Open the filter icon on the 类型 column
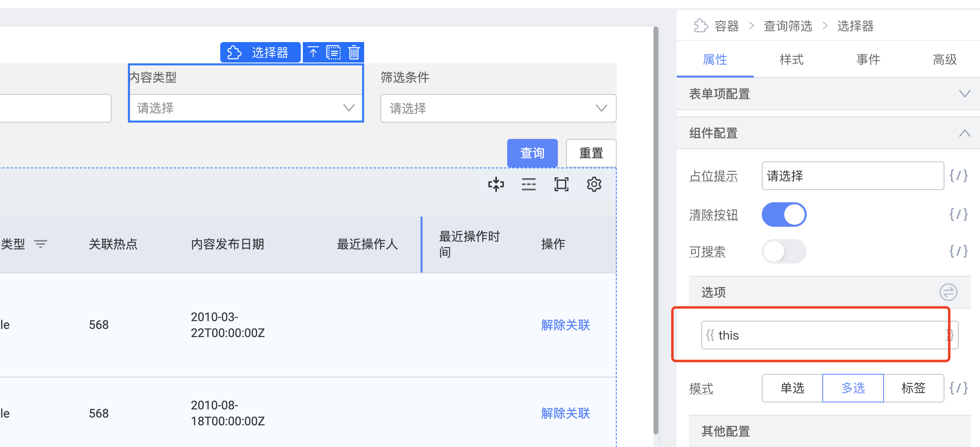 coord(40,244)
